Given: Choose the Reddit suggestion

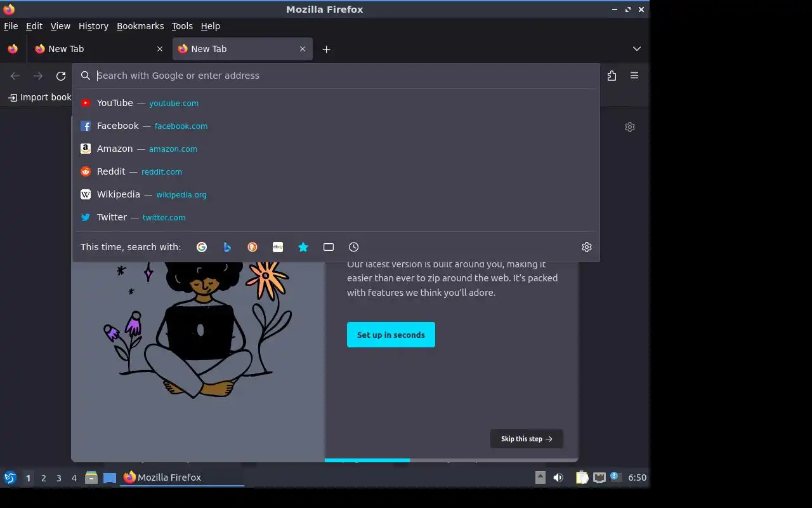Looking at the screenshot, I should pos(336,171).
